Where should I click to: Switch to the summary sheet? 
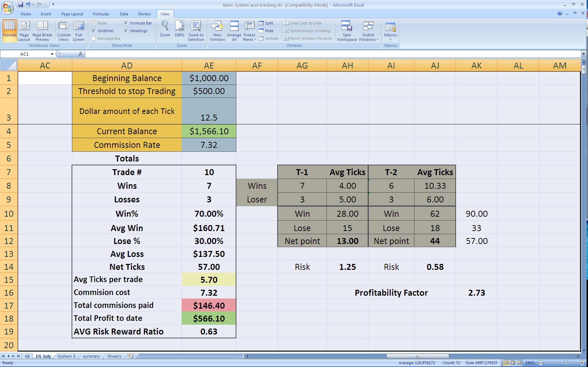(91, 356)
